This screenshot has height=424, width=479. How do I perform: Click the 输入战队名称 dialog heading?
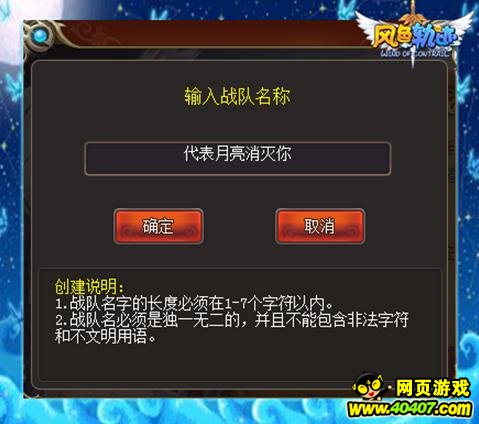(237, 96)
